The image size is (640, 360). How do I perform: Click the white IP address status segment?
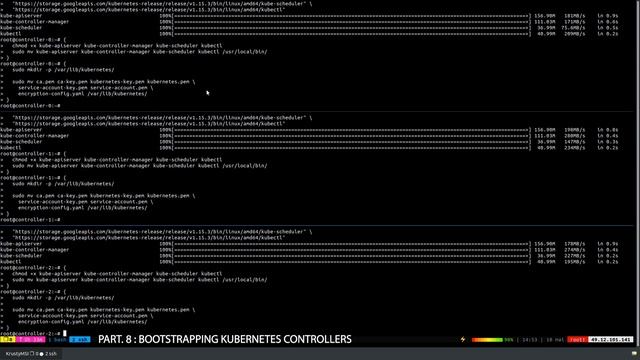click(611, 340)
